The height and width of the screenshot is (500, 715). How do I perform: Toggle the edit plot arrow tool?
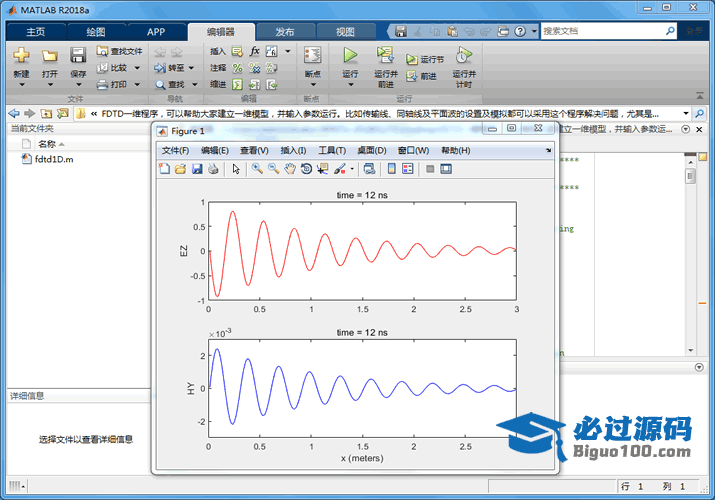[236, 169]
